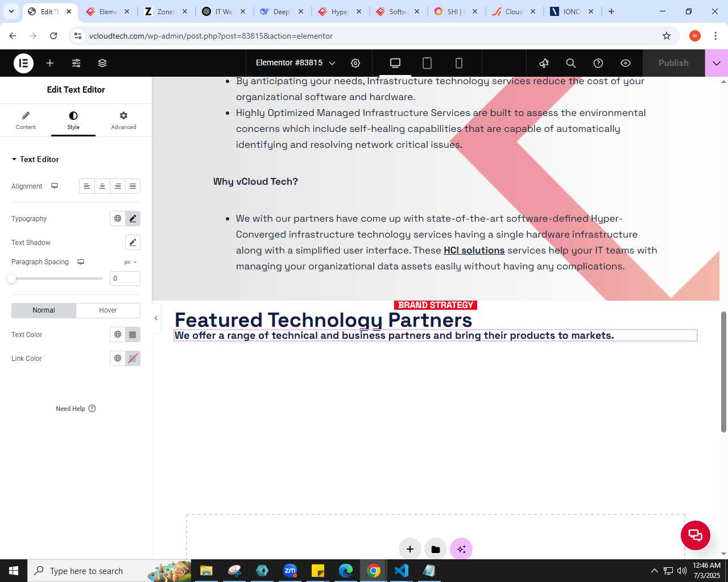728x582 pixels.
Task: Click the HCI solutions link
Action: pos(474,250)
